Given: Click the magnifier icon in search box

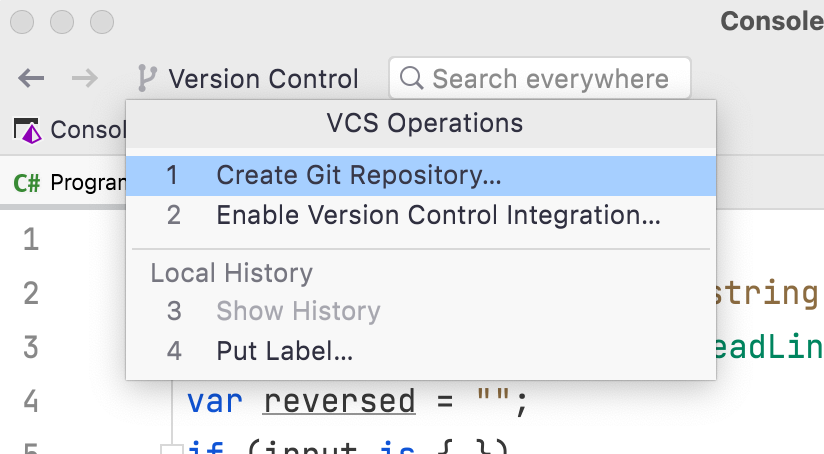Looking at the screenshot, I should 411,78.
